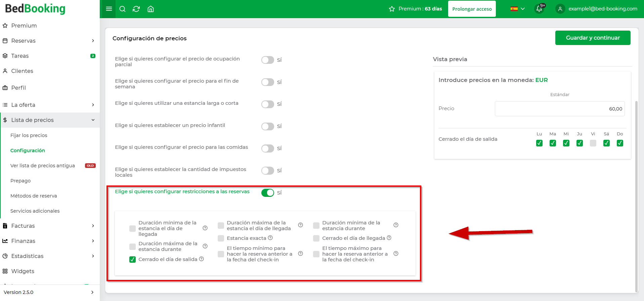This screenshot has width=644, height=301.
Task: Open Fijar los precios submenu item
Action: [29, 135]
